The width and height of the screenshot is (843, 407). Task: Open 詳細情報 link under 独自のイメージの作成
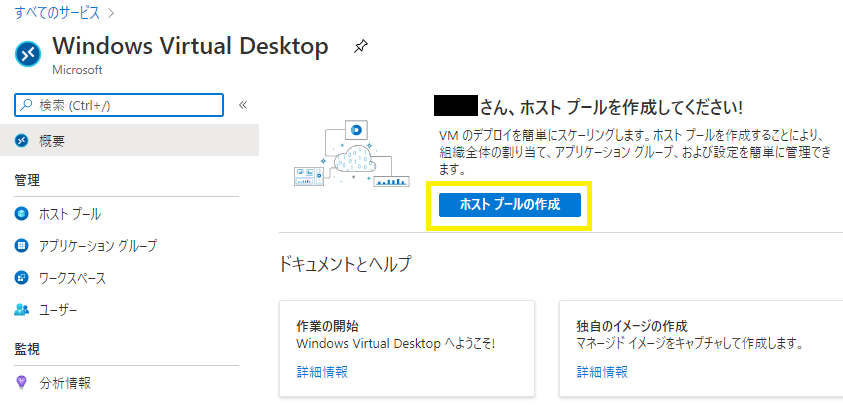pos(602,372)
